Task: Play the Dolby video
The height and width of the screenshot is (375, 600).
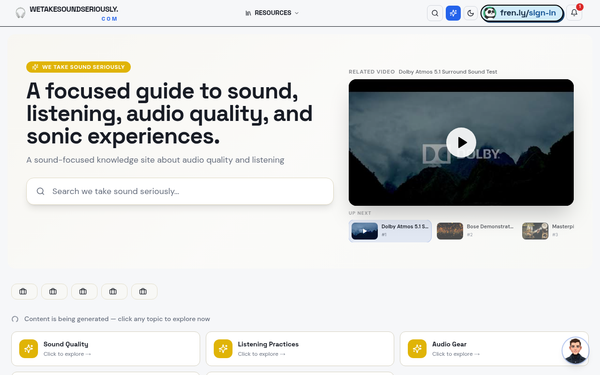Action: click(x=461, y=142)
